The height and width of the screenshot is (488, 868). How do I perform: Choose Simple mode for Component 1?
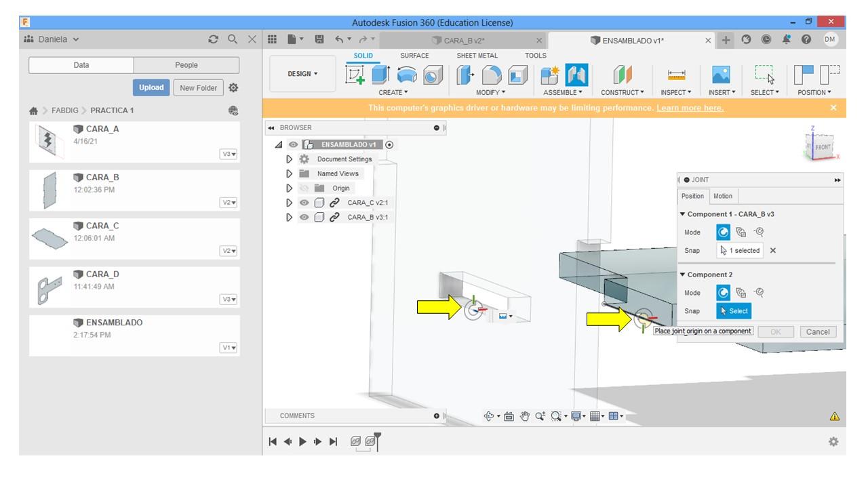[724, 232]
